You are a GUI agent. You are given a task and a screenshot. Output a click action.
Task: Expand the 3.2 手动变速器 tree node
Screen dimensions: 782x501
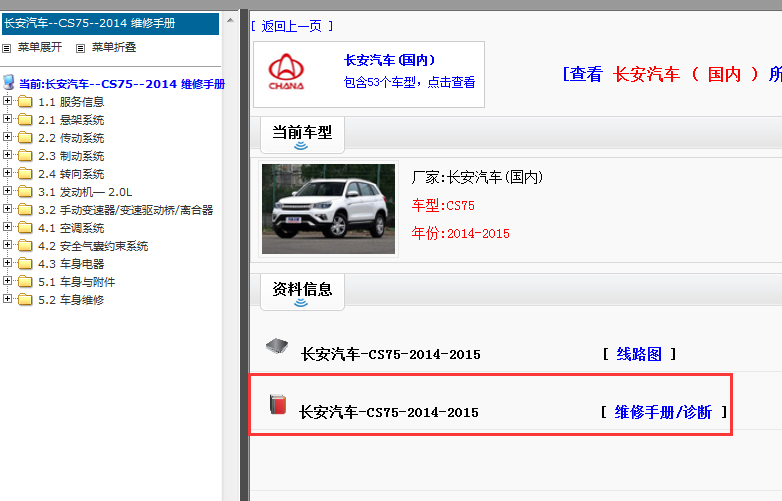(7, 209)
